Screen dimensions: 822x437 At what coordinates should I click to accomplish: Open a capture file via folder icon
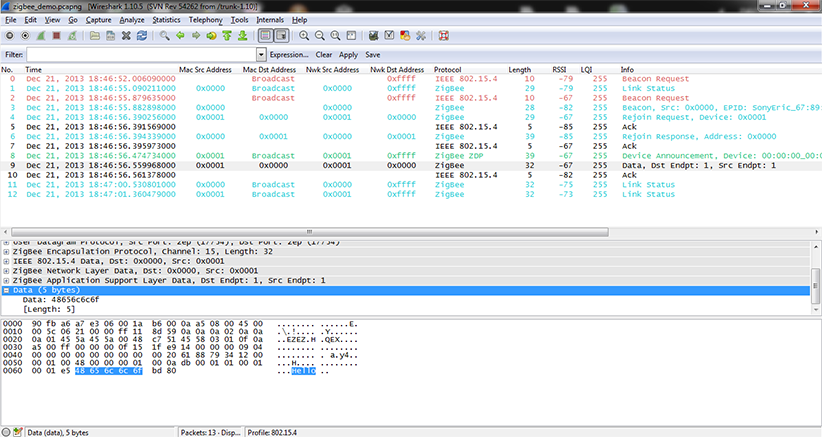point(94,36)
